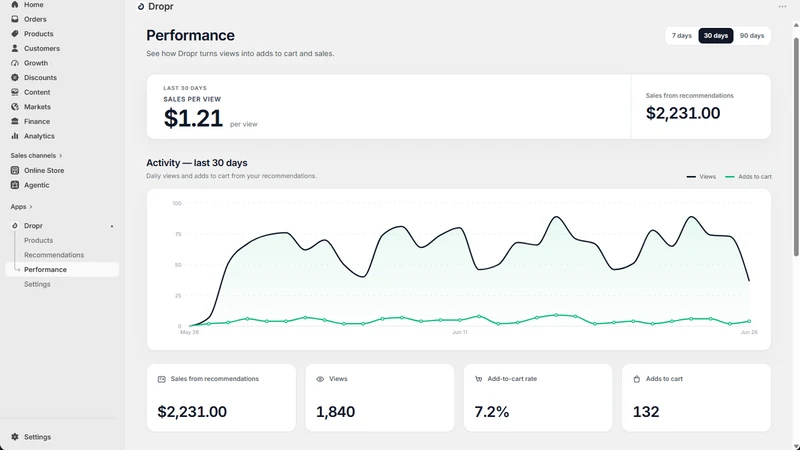The width and height of the screenshot is (800, 450).
Task: Open Dropr app in sidebar
Action: pyautogui.click(x=33, y=226)
